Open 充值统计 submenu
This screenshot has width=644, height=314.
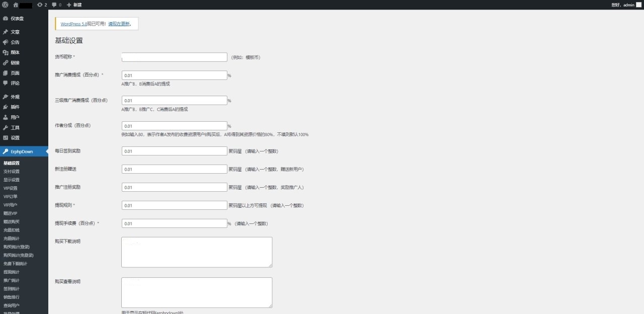coord(12,239)
